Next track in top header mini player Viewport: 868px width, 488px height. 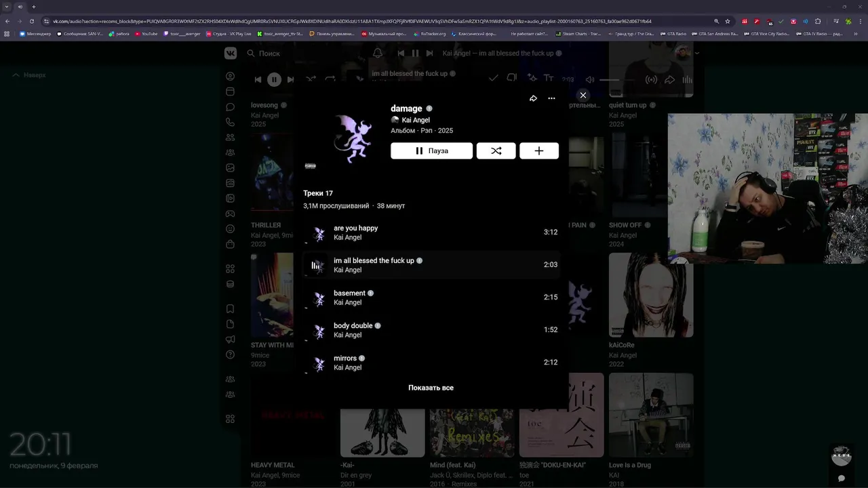(429, 53)
